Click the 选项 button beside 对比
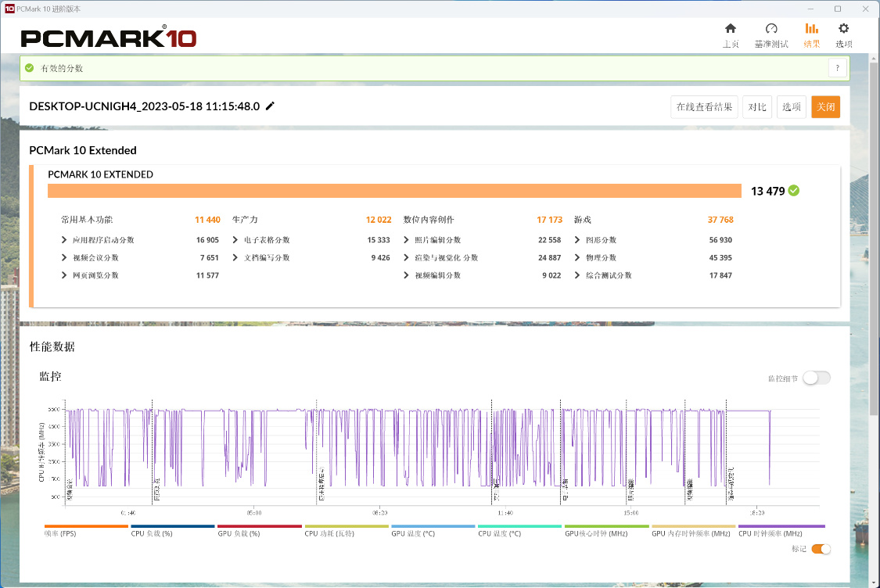The height and width of the screenshot is (588, 880). 792,106
